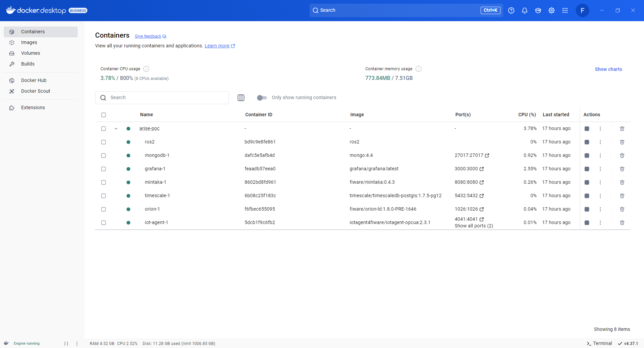Check the ros2 row checkbox
The image size is (644, 348).
click(104, 142)
